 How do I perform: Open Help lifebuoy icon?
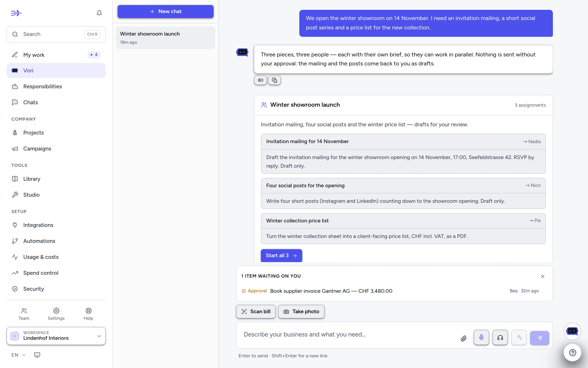coord(88,314)
